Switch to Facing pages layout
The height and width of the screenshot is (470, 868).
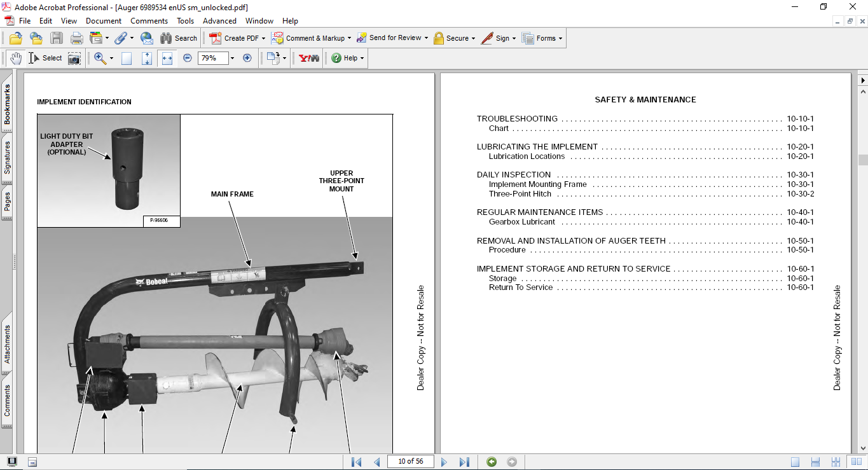pos(856,462)
